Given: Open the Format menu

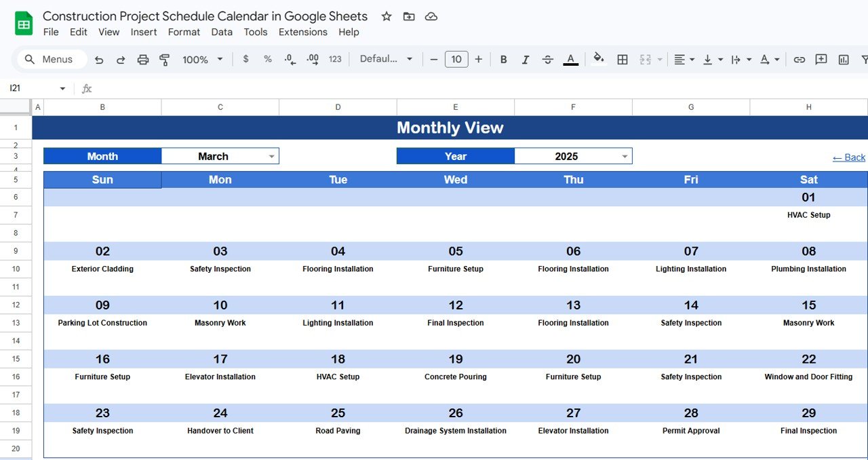Looking at the screenshot, I should [x=184, y=32].
